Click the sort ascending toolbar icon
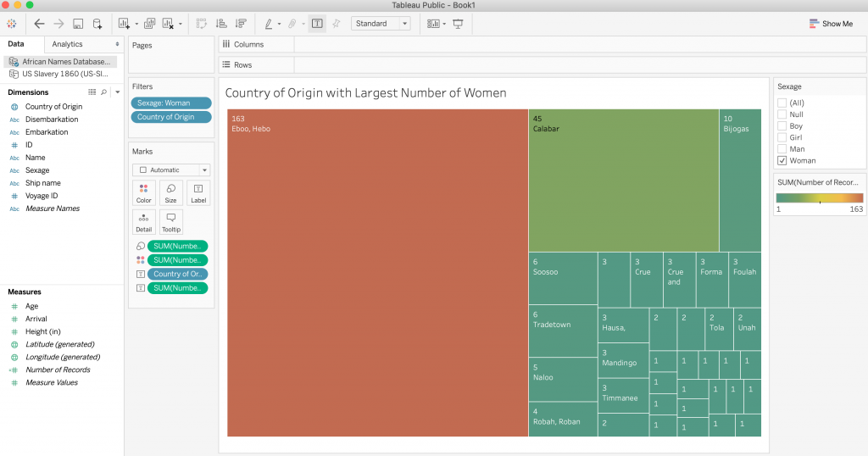 click(x=221, y=24)
